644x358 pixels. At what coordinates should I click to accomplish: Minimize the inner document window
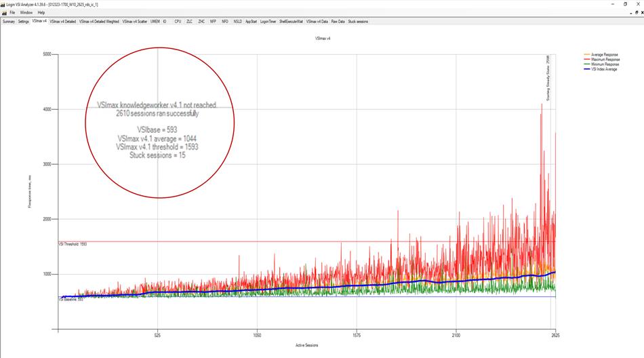point(631,13)
